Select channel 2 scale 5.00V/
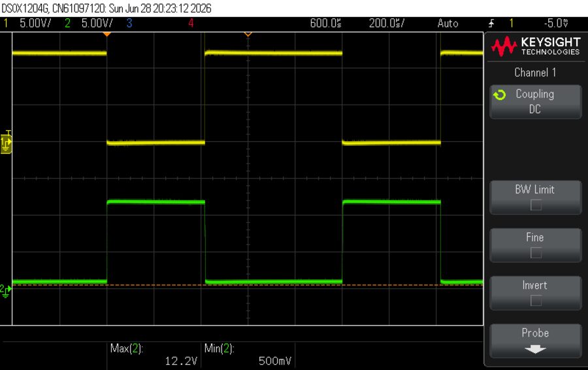Screen dimensions: 588x370 pyautogui.click(x=97, y=24)
